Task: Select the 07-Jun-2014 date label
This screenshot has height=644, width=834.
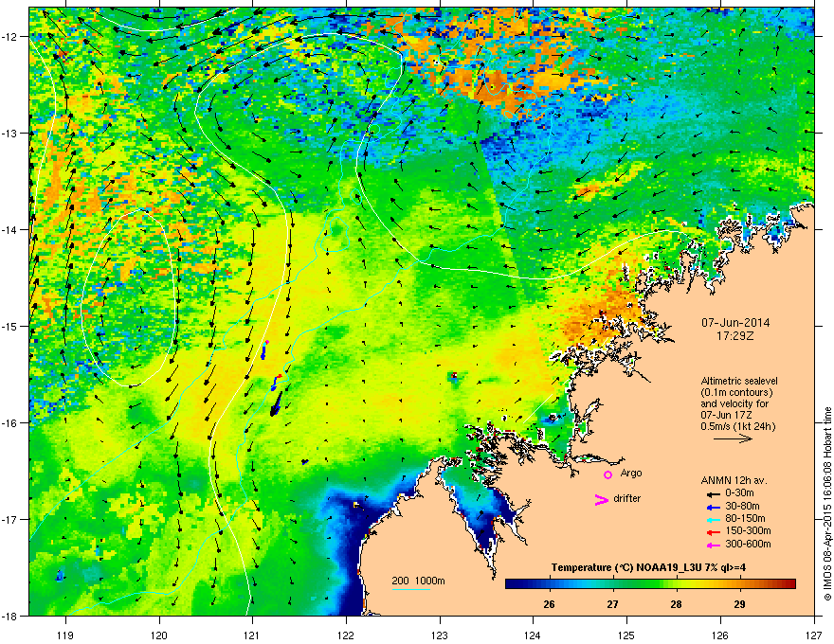Action: coord(735,323)
